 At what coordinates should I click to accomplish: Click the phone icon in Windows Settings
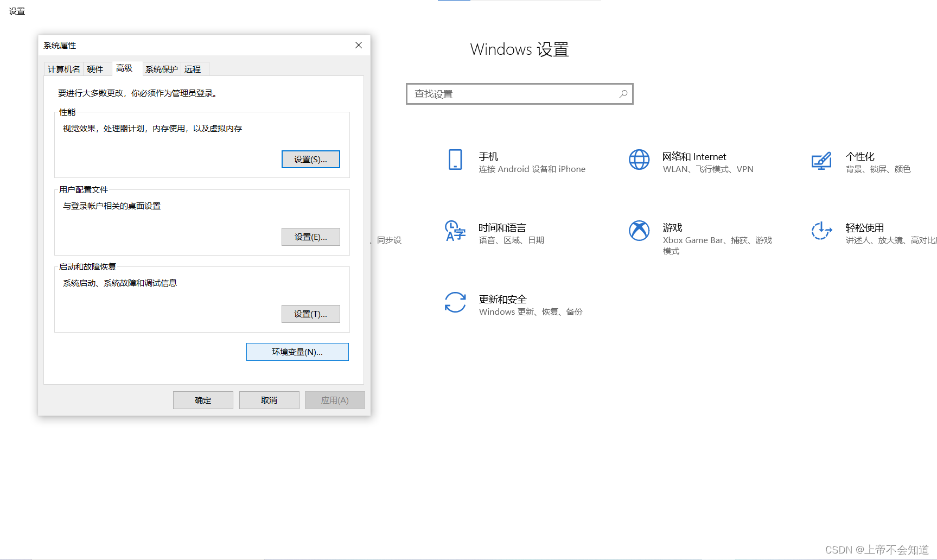click(x=455, y=160)
